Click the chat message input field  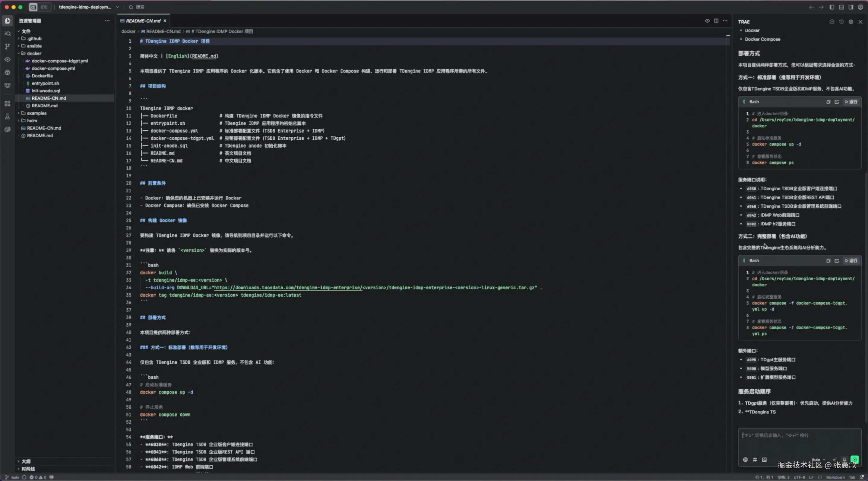click(x=799, y=441)
